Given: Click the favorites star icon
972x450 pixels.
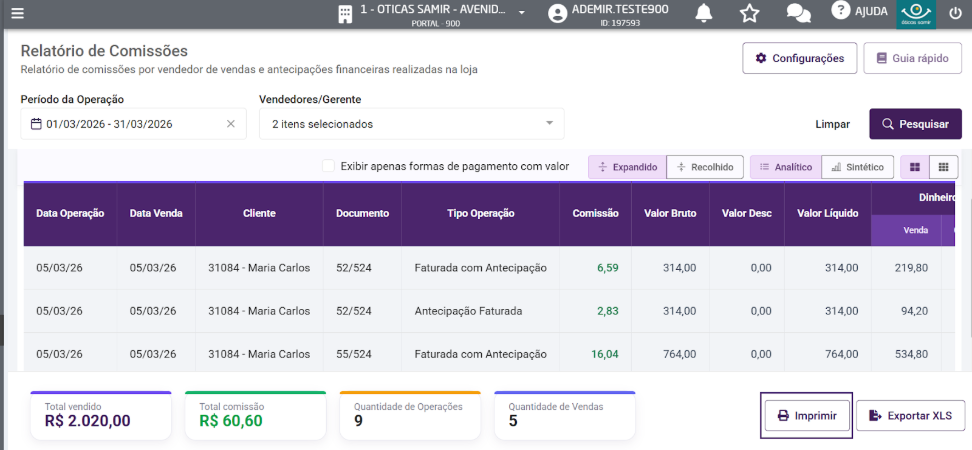Looking at the screenshot, I should tap(749, 13).
